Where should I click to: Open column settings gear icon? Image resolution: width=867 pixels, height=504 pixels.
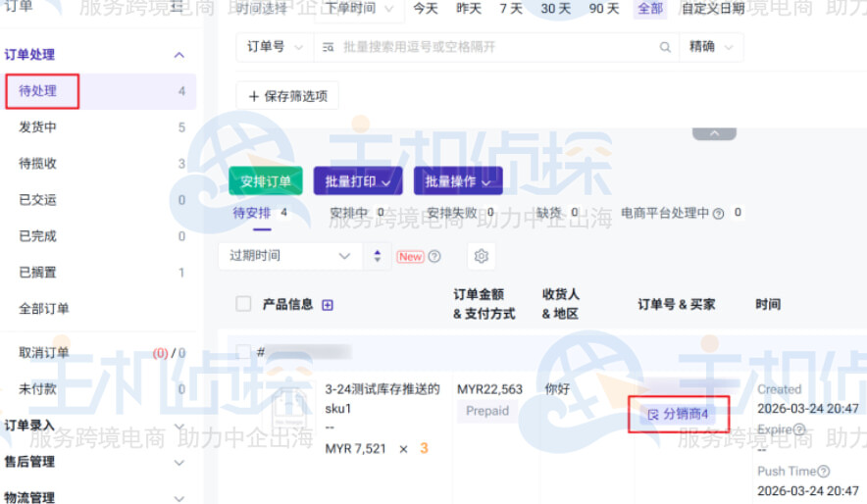click(481, 257)
